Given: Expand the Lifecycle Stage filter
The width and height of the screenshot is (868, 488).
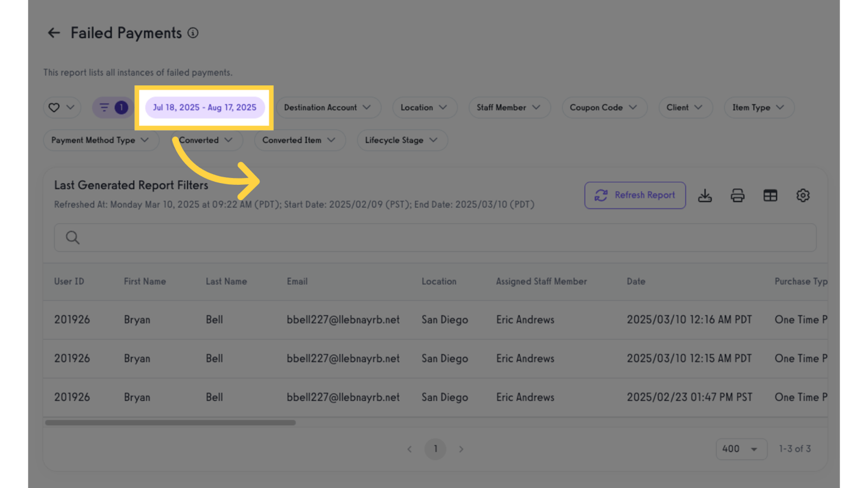Looking at the screenshot, I should tap(402, 140).
